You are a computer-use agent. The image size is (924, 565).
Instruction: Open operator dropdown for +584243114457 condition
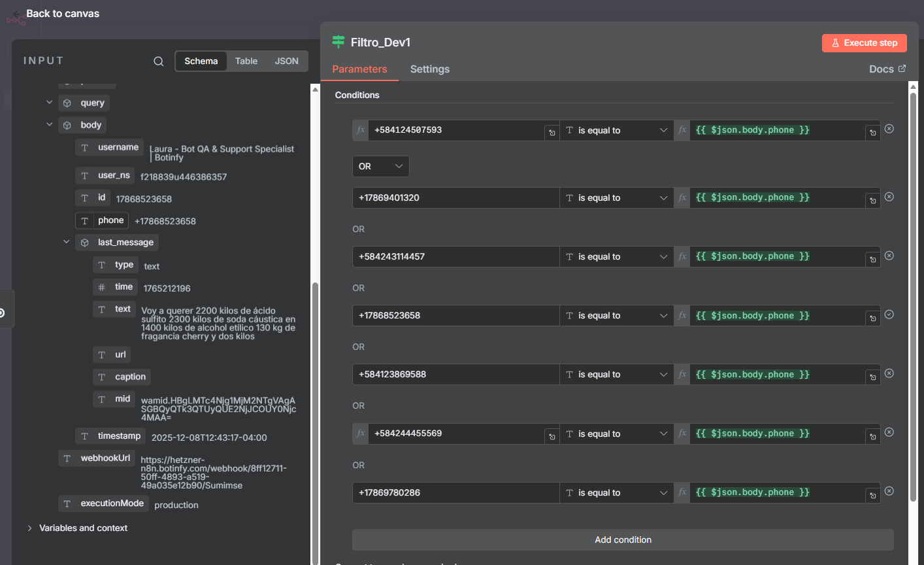click(617, 257)
